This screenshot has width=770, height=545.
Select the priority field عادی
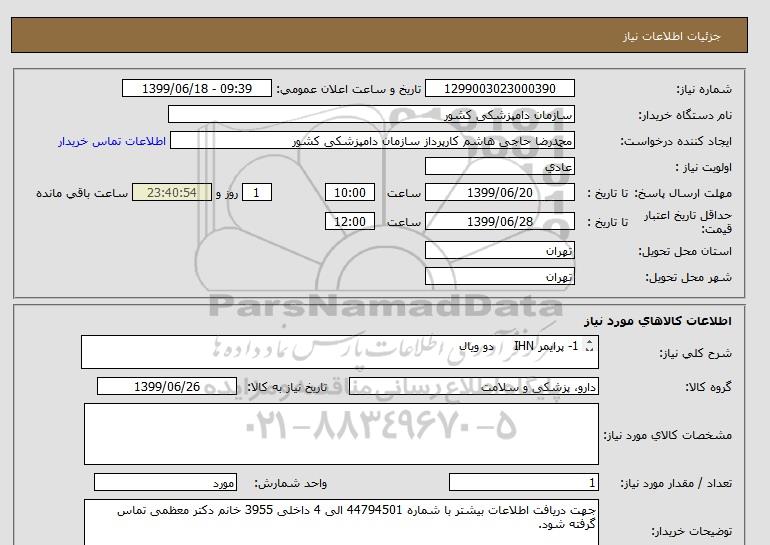(499, 166)
